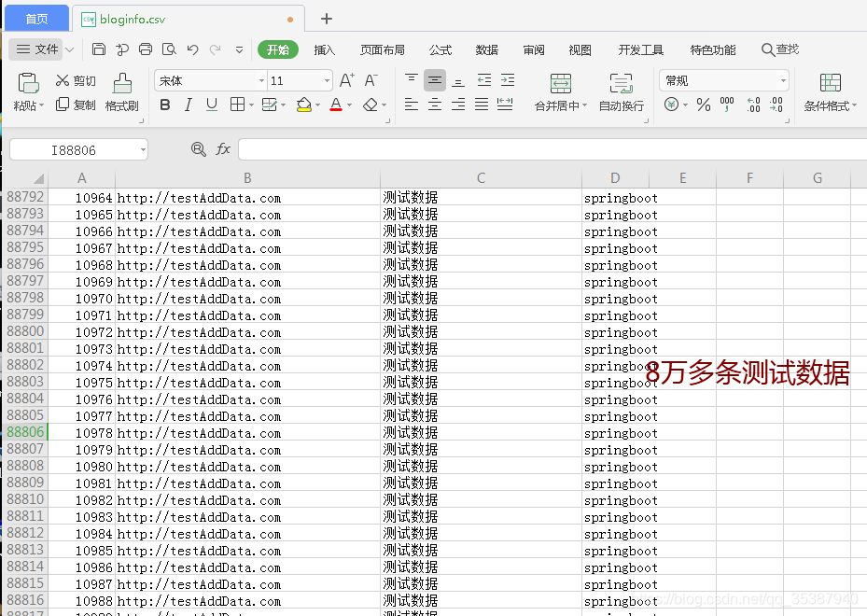Click decrease decimal places icon
Image resolution: width=867 pixels, height=616 pixels.
(x=776, y=105)
